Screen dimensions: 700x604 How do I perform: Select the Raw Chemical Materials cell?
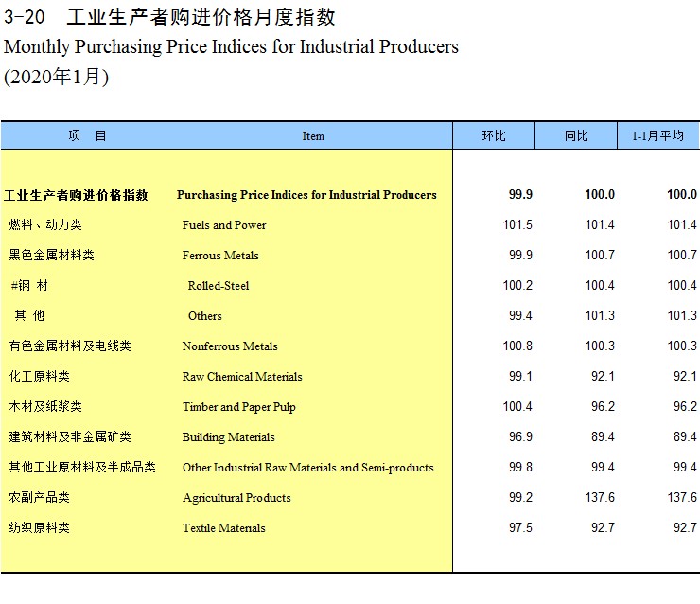tap(242, 377)
